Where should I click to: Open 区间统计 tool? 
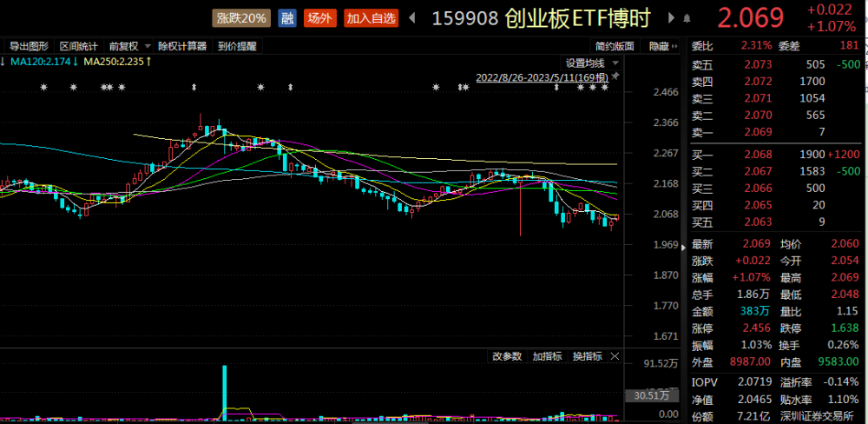79,46
